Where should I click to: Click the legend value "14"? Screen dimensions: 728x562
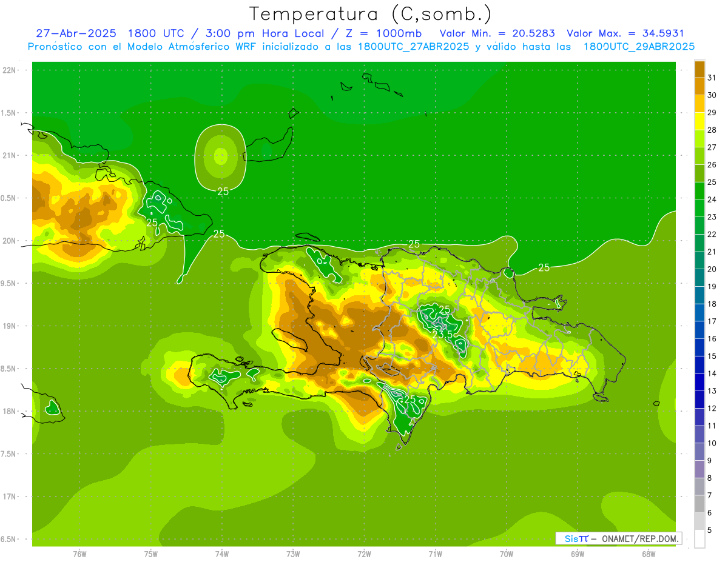(712, 373)
